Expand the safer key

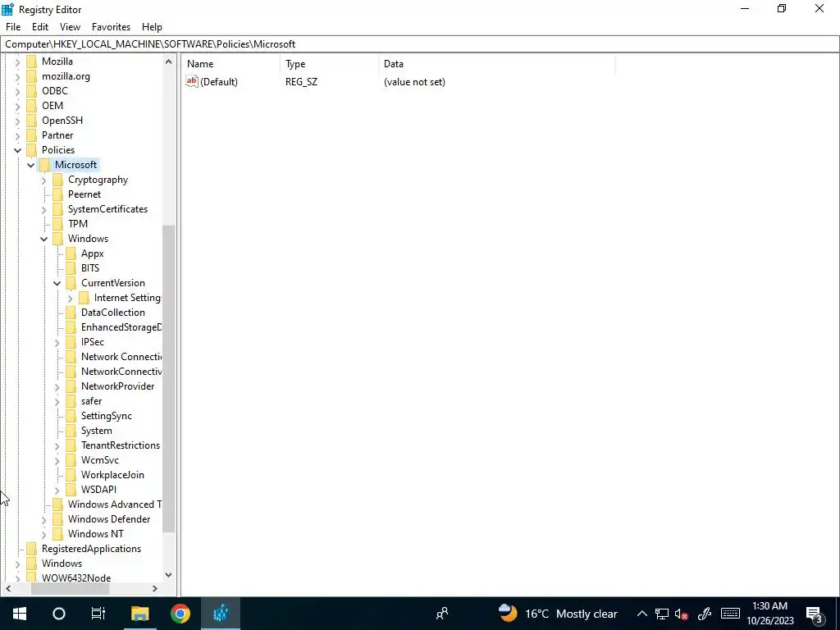tap(57, 401)
